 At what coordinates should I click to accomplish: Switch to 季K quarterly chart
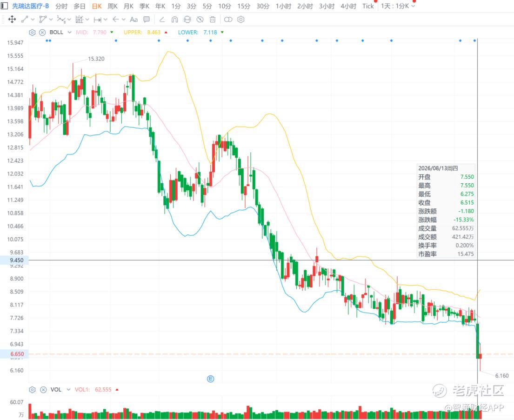coord(144,6)
